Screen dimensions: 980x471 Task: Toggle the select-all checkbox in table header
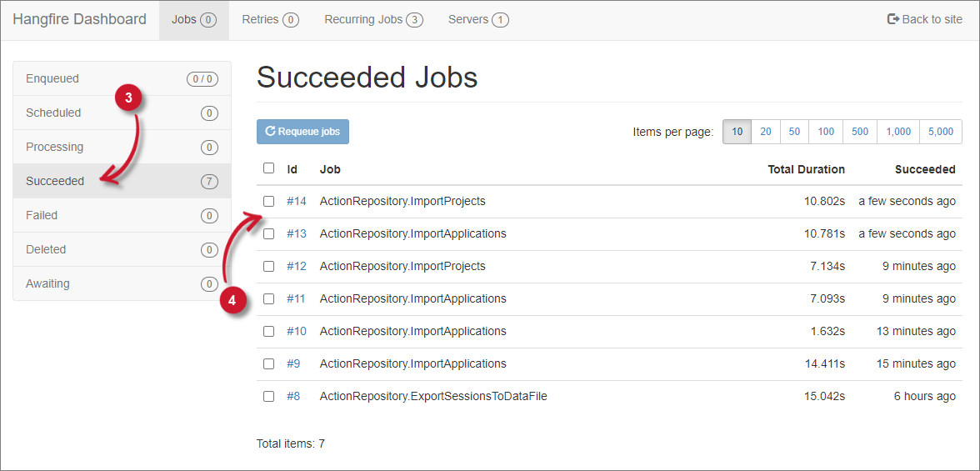click(x=268, y=168)
